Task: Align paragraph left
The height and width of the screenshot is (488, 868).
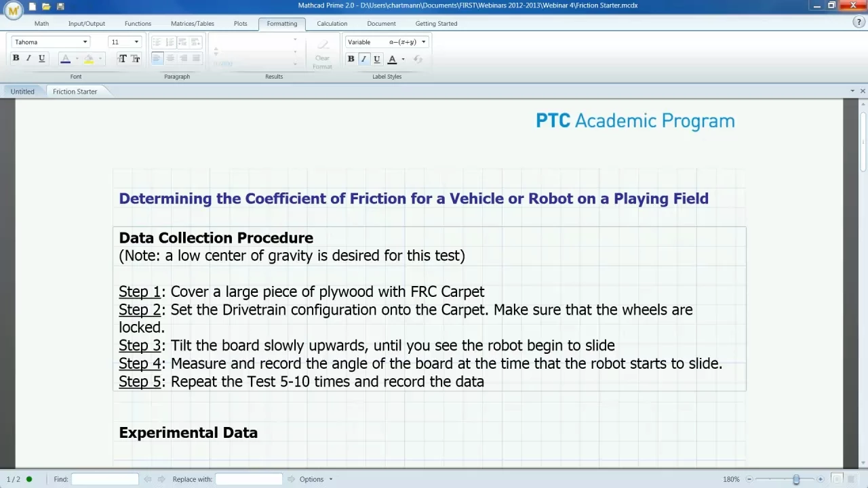Action: (157, 58)
